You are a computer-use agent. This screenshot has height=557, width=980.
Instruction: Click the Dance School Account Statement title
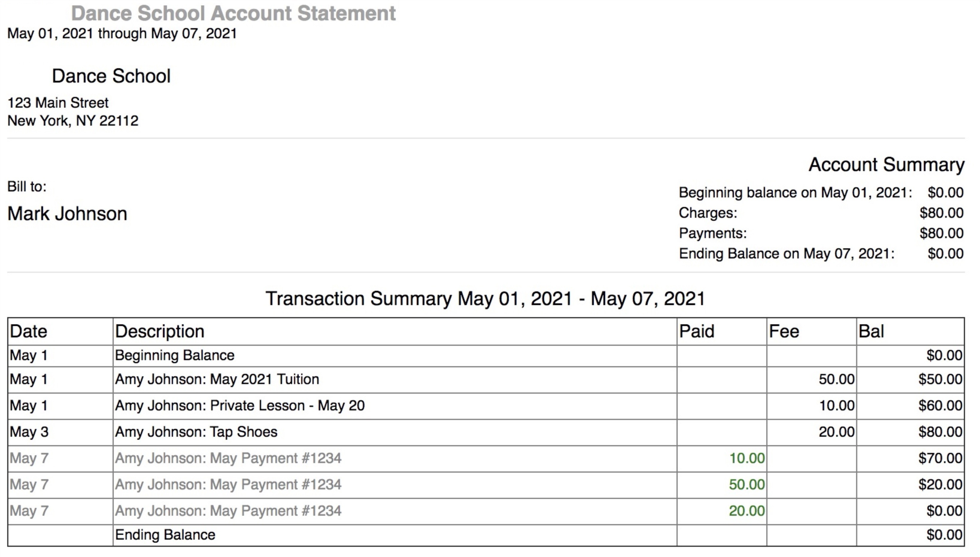coord(233,13)
